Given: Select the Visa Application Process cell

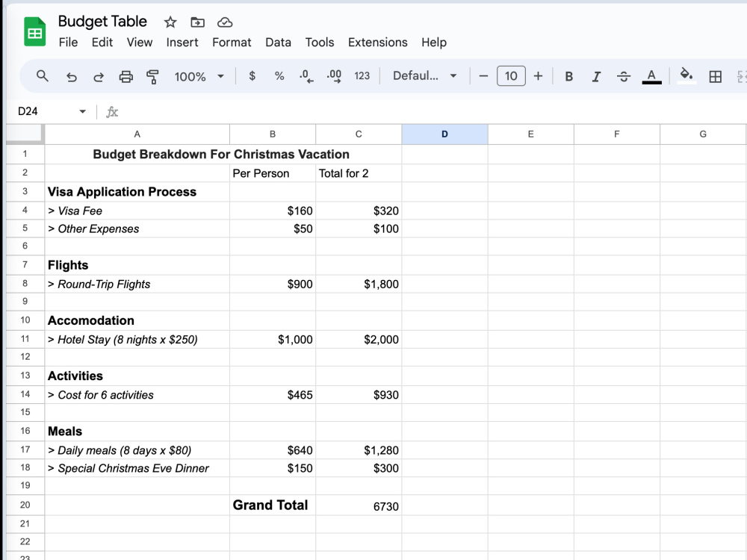Looking at the screenshot, I should [x=137, y=192].
